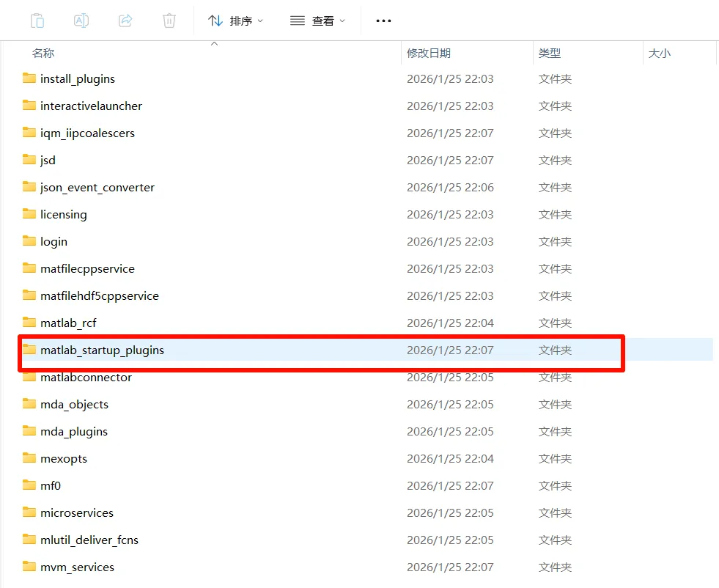Select the jsd folder name
Viewport: 719px width, 588px height.
(x=48, y=161)
